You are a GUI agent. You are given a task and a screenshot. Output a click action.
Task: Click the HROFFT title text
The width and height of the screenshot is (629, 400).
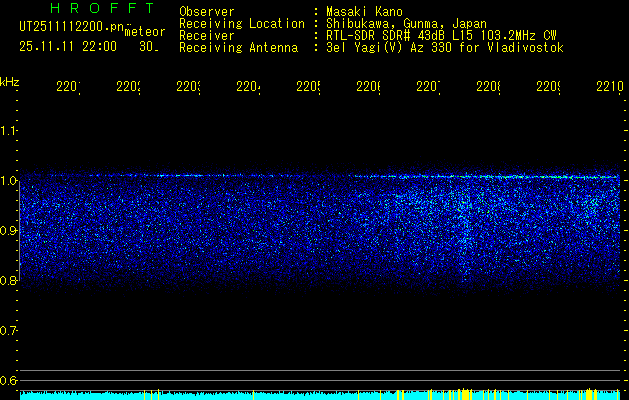(x=102, y=8)
